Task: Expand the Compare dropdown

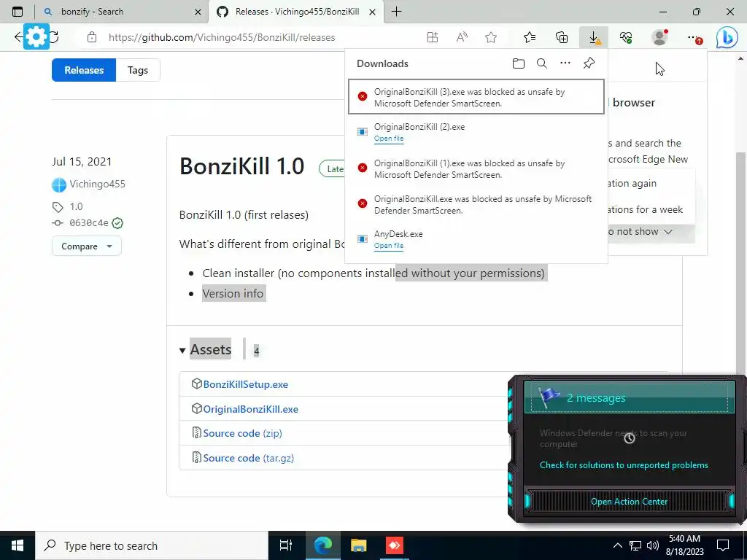Action: coord(87,246)
